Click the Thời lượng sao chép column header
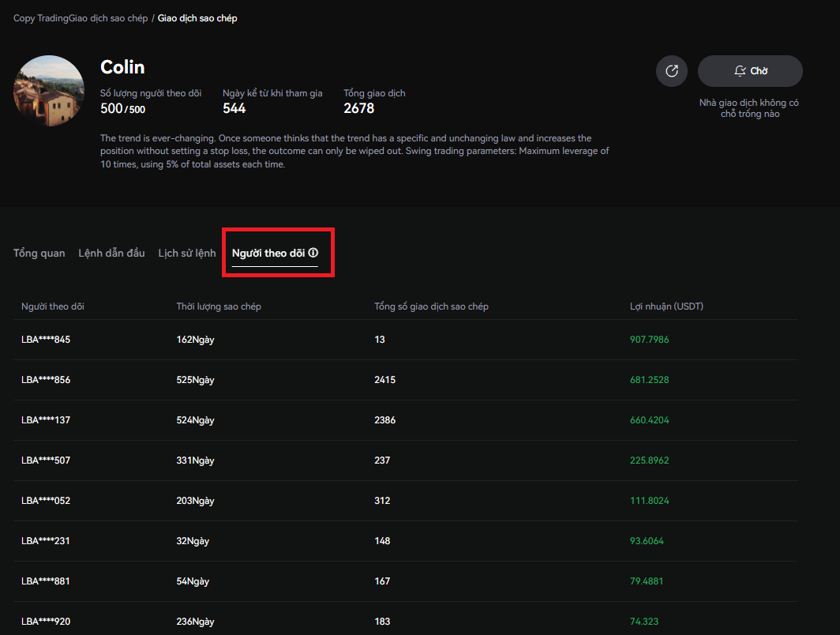840x635 pixels. 219,306
